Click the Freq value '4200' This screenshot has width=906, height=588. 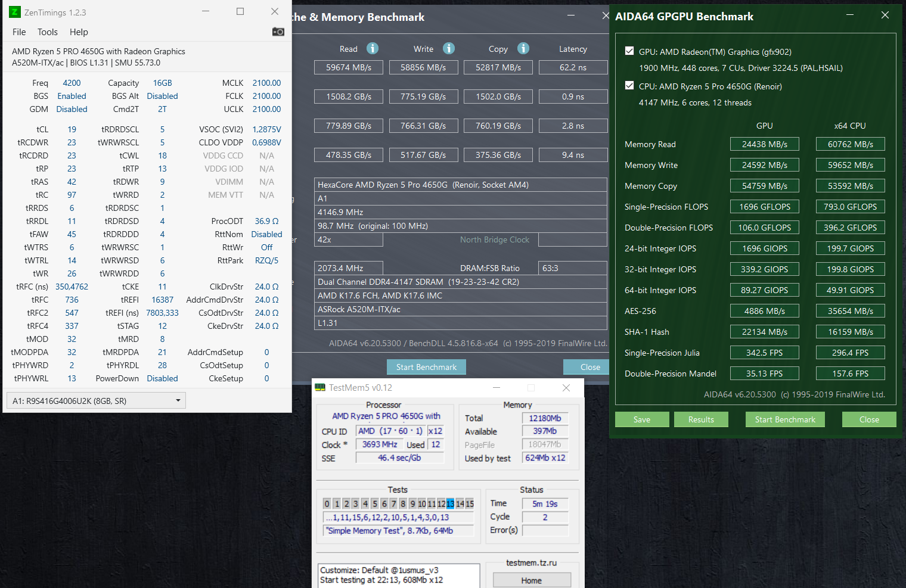[72, 83]
